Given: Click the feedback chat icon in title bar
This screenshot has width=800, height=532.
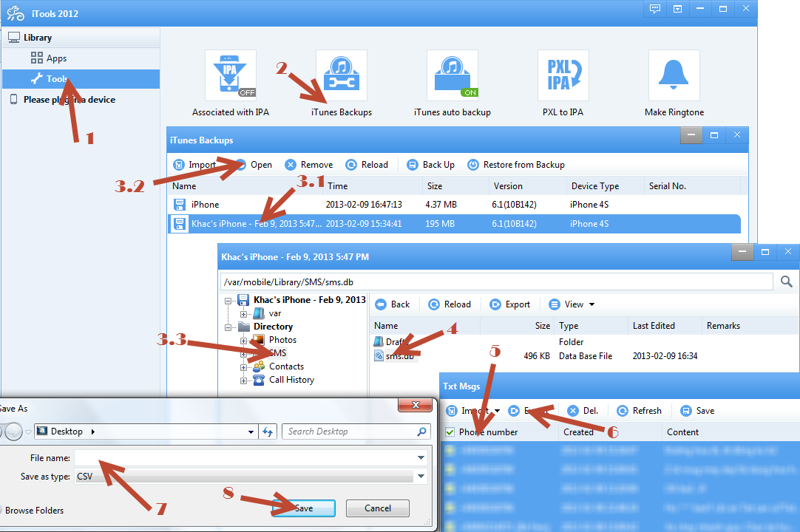Looking at the screenshot, I should click(655, 9).
